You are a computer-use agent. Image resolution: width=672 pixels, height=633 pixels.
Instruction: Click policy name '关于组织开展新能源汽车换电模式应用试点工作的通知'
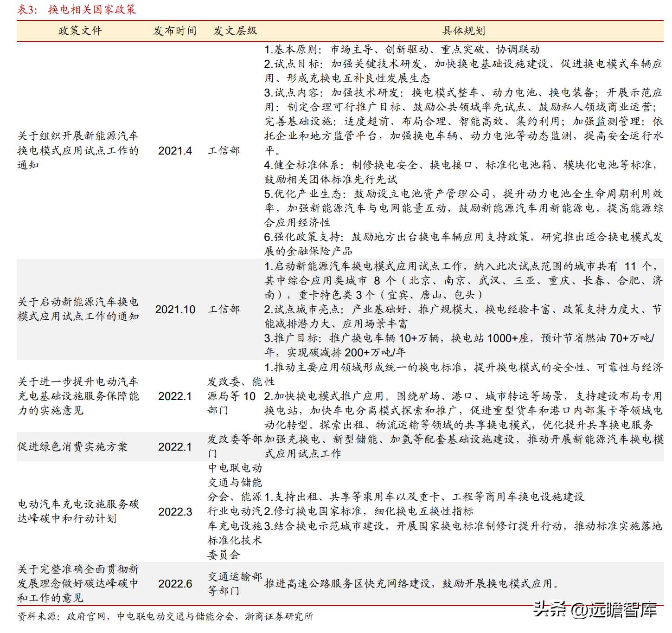[x=78, y=150]
